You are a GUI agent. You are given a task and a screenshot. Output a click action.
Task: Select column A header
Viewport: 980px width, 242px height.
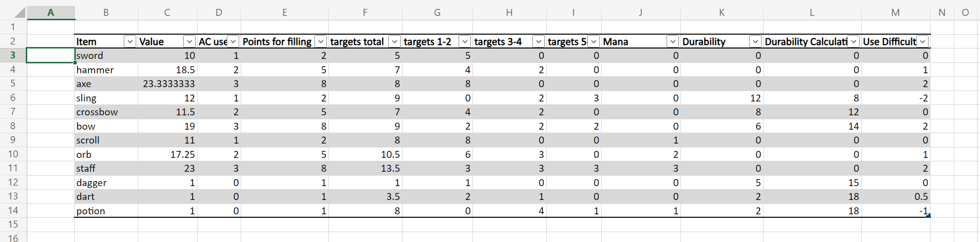tap(51, 12)
